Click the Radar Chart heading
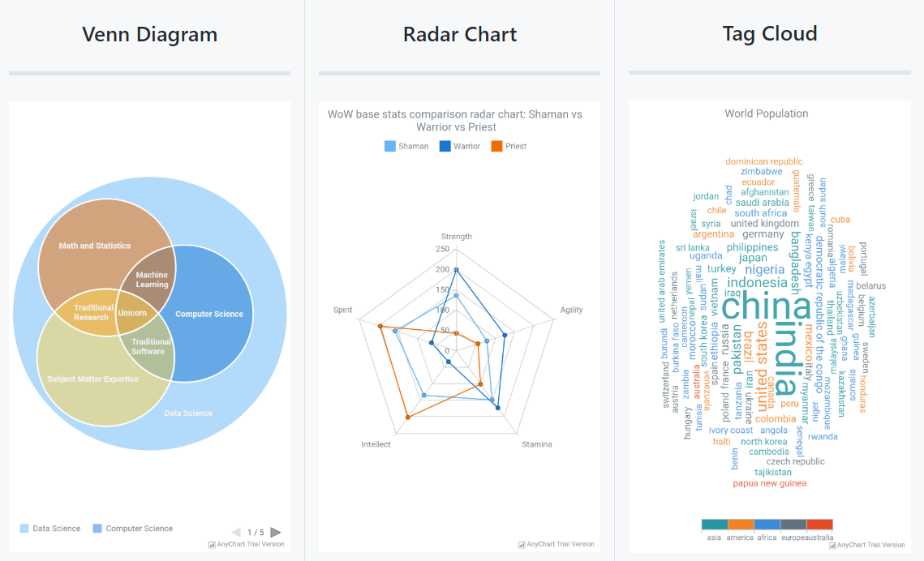Screen dimensions: 924x561 [460, 35]
